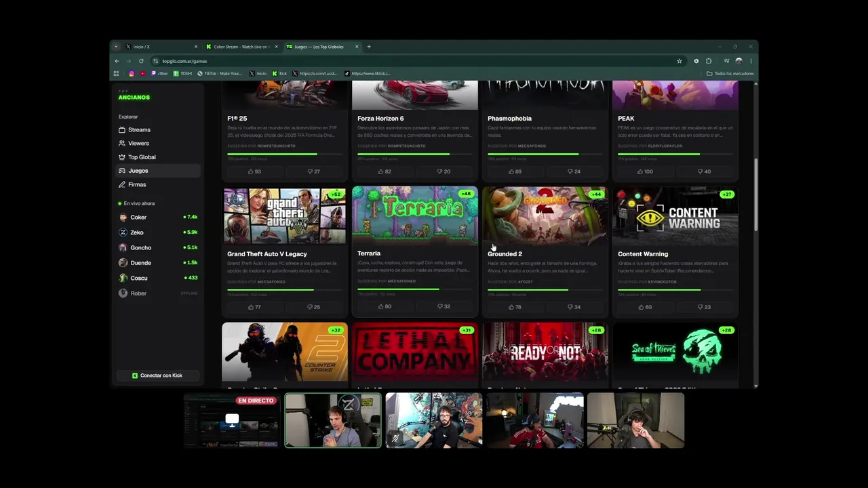The height and width of the screenshot is (488, 868).
Task: Like the PEAK game card
Action: [x=645, y=171]
